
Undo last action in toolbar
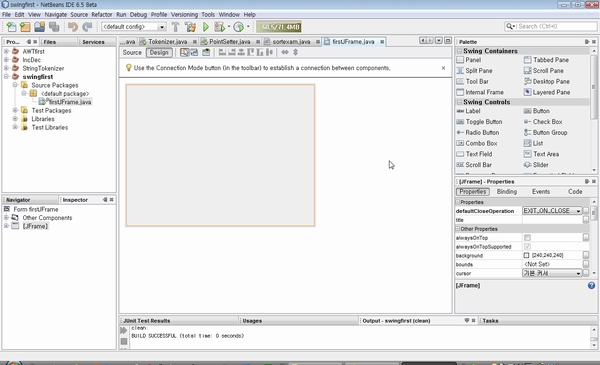click(x=73, y=27)
